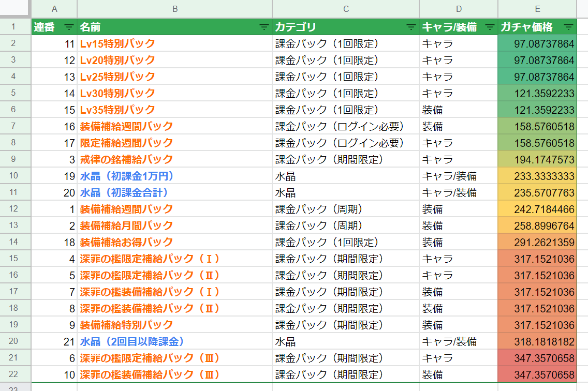
Task: Select the column E header
Action: [x=537, y=9]
